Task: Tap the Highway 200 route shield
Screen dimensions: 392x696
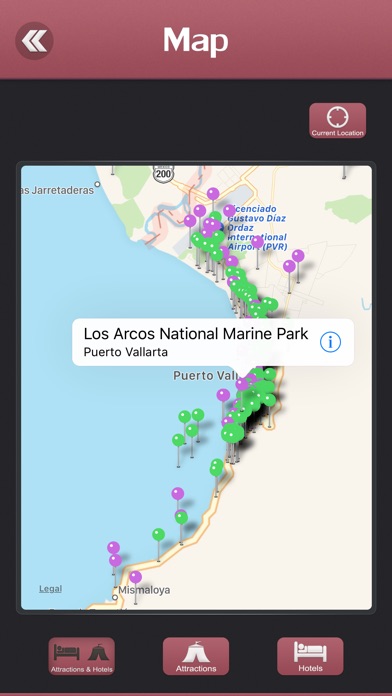Action: [164, 173]
